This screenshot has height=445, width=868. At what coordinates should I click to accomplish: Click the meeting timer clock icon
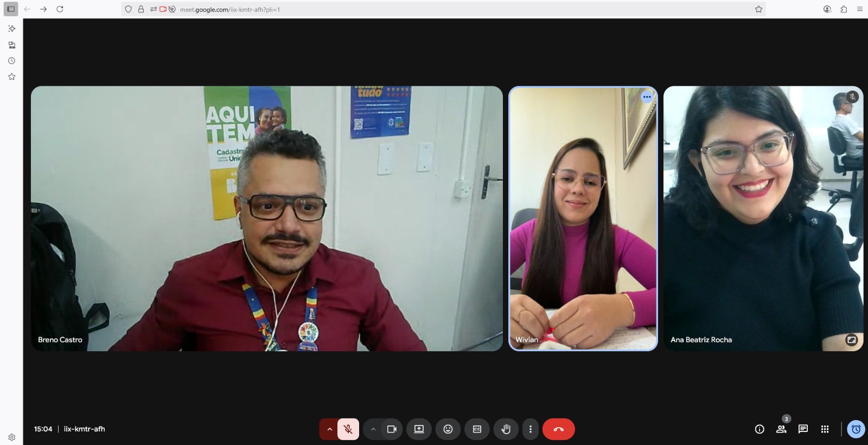[x=856, y=429]
